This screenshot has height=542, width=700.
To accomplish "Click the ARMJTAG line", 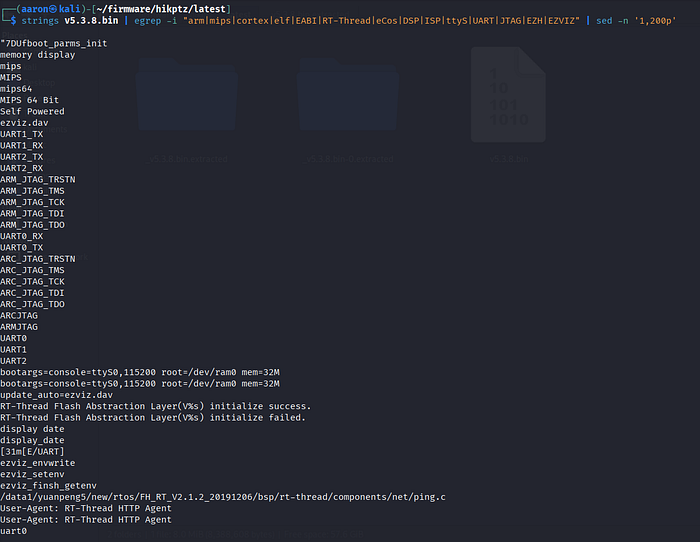I will pos(19,327).
